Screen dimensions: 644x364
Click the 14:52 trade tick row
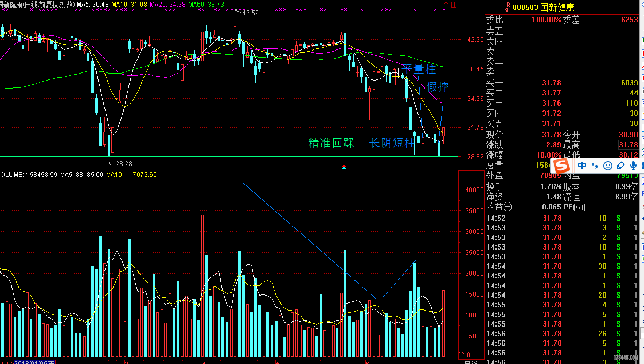click(x=562, y=218)
